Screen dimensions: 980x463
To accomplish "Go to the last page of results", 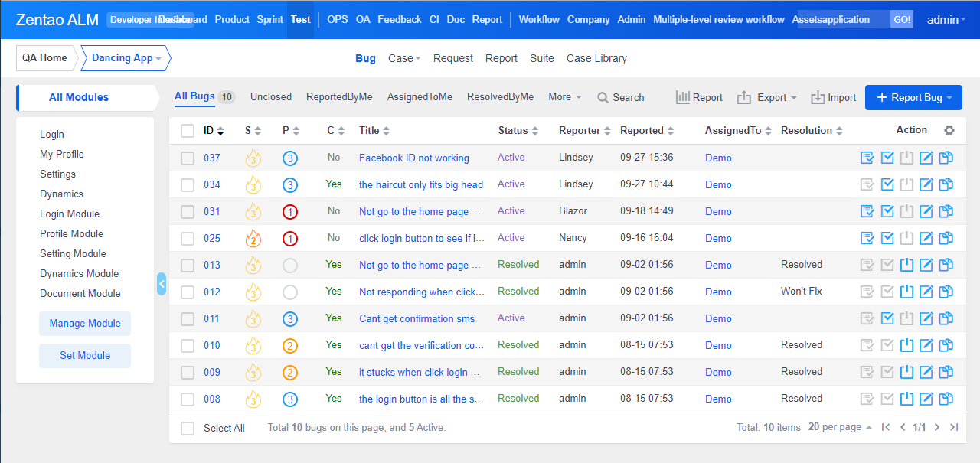I will pyautogui.click(x=954, y=428).
